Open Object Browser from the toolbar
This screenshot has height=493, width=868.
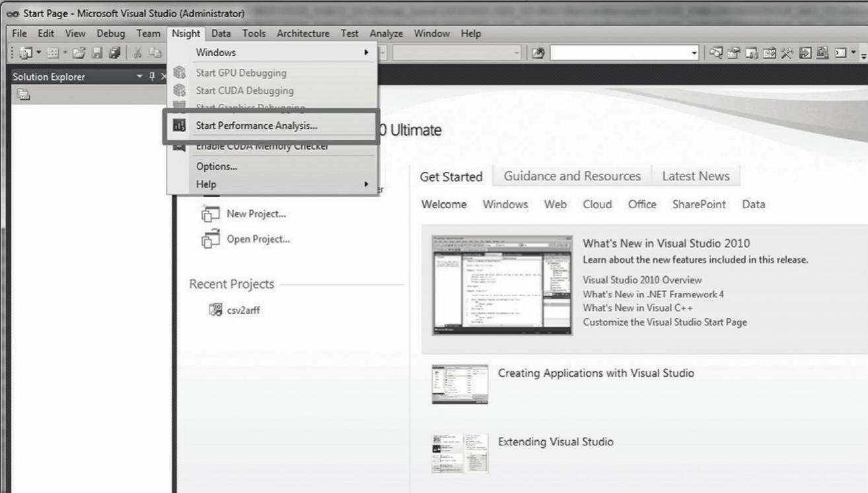click(770, 53)
